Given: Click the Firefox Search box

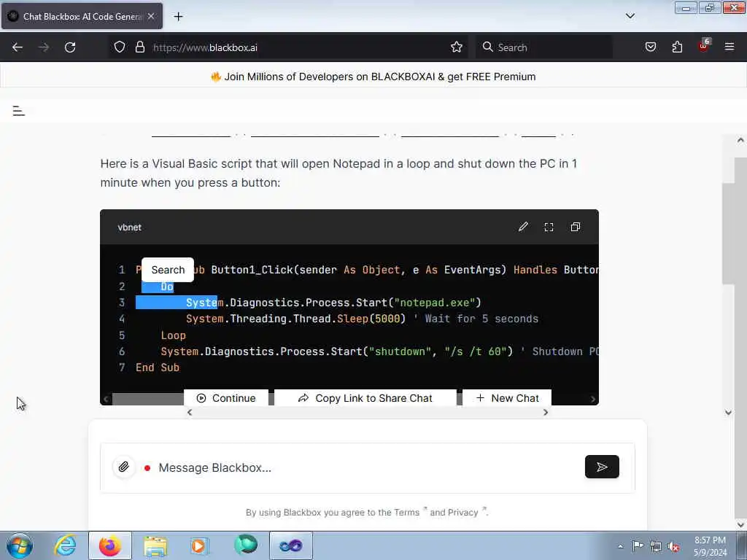Looking at the screenshot, I should 543,47.
